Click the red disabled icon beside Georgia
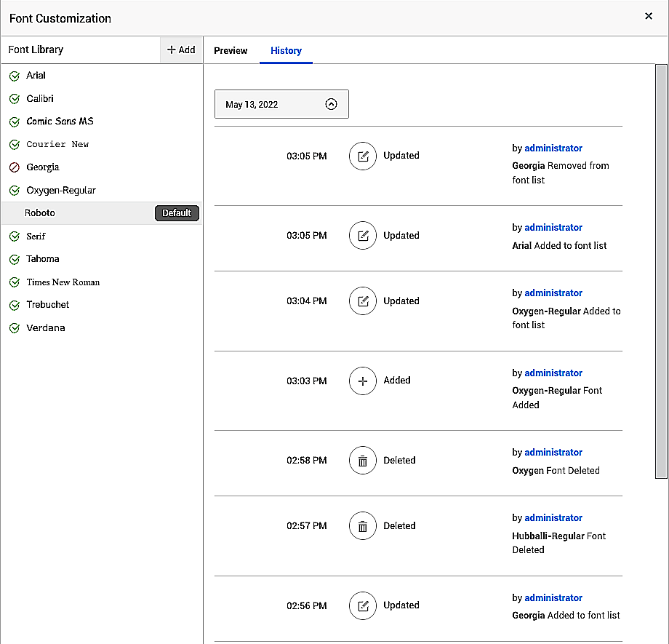 coord(15,167)
